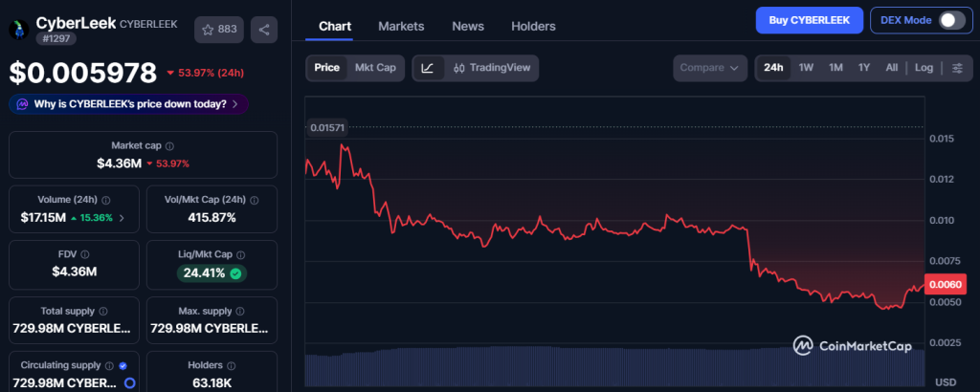980x392 pixels.
Task: Show Circulating supply info icon
Action: [x=109, y=366]
